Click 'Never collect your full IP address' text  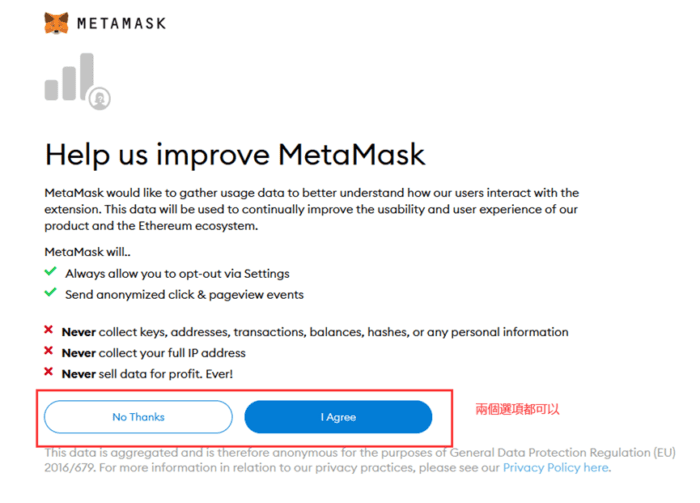(154, 353)
